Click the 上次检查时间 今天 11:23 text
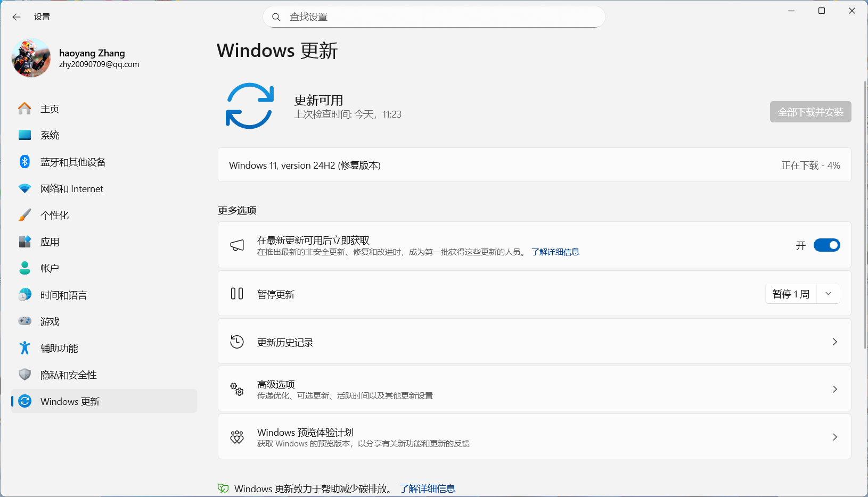868x497 pixels. 348,114
